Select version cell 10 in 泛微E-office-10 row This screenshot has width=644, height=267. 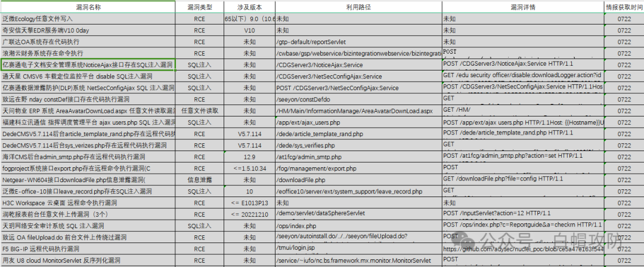coord(249,192)
